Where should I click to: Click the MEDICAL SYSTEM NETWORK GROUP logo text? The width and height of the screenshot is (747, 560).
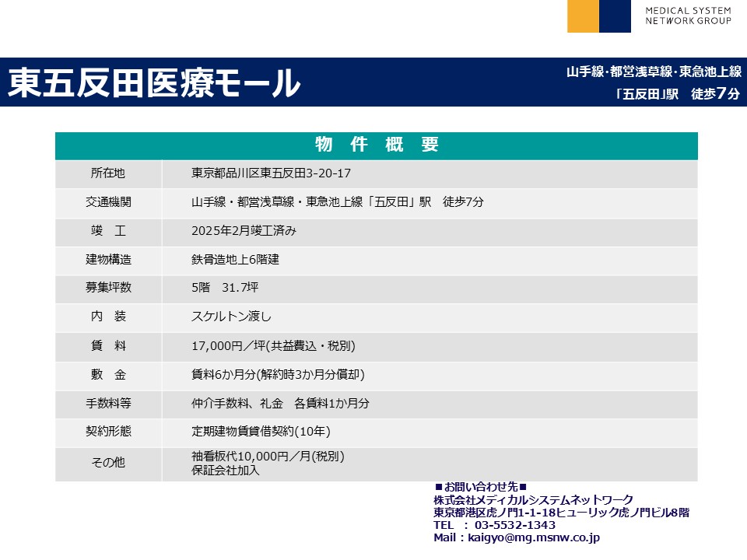click(x=688, y=16)
